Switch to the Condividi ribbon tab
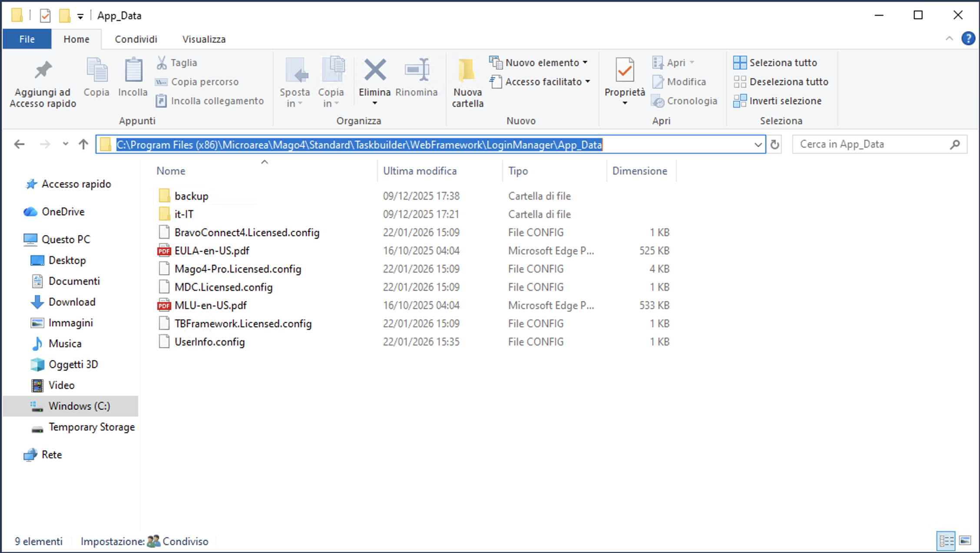Image resolution: width=980 pixels, height=553 pixels. tap(136, 39)
